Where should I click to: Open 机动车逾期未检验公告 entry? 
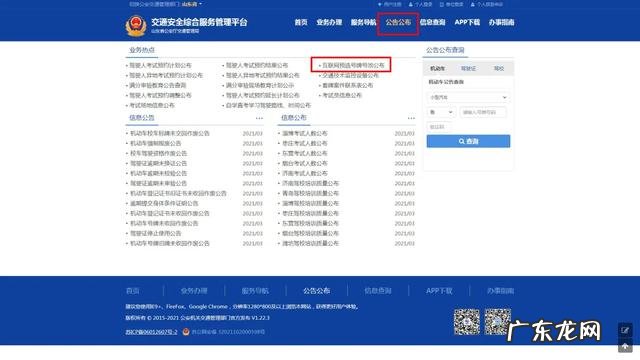[158, 173]
